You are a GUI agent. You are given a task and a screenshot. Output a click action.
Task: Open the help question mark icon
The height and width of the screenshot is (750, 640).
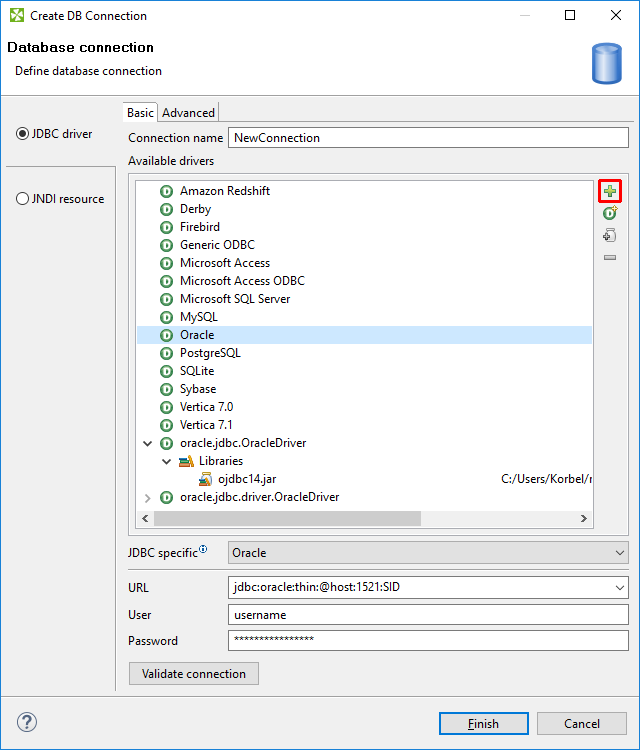tap(27, 722)
